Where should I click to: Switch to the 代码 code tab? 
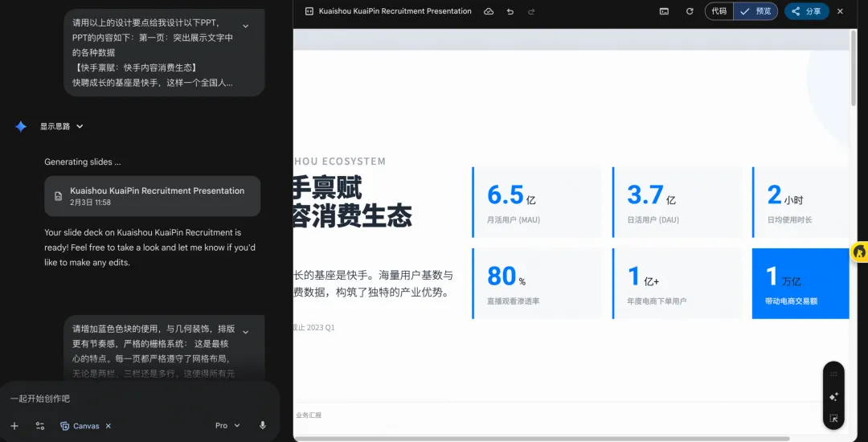pos(719,11)
